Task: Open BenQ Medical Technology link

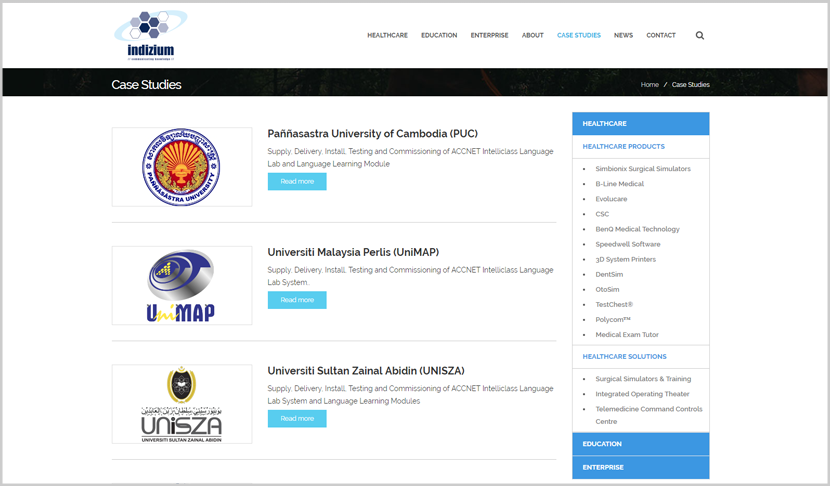Action: pyautogui.click(x=637, y=229)
